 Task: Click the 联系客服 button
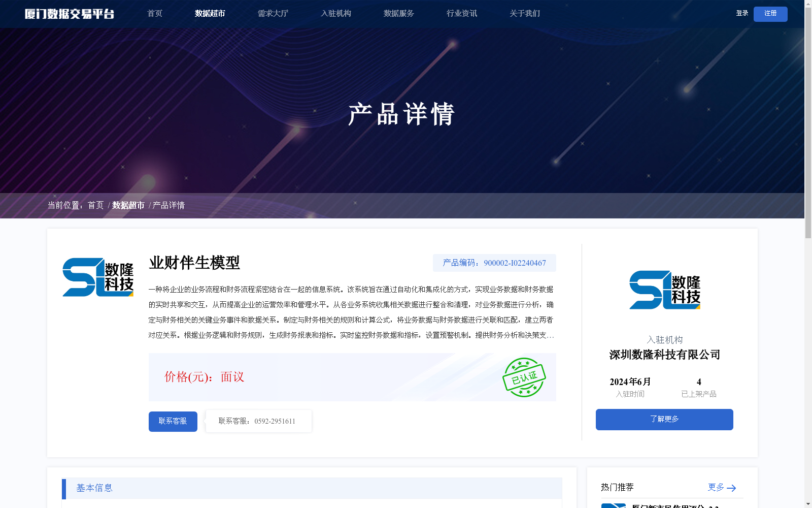click(173, 422)
